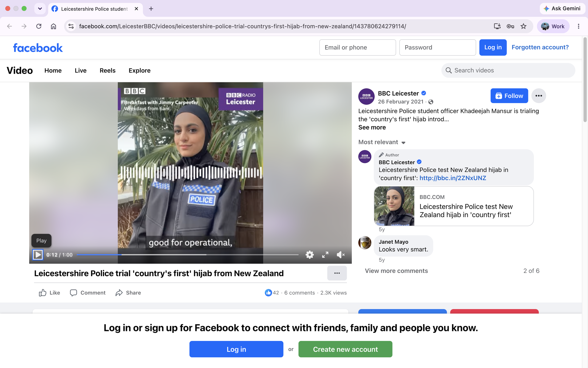This screenshot has height=368, width=588.
Task: Click the browser forward arrow
Action: pyautogui.click(x=24, y=26)
